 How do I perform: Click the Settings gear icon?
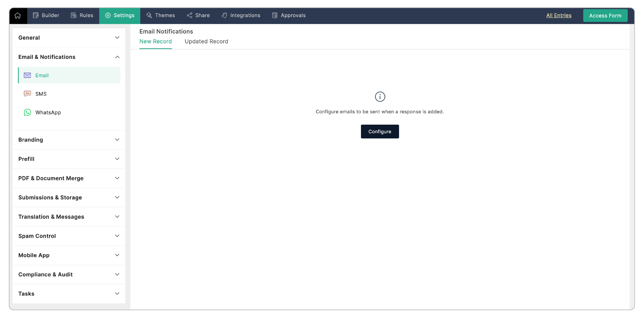[x=108, y=16]
